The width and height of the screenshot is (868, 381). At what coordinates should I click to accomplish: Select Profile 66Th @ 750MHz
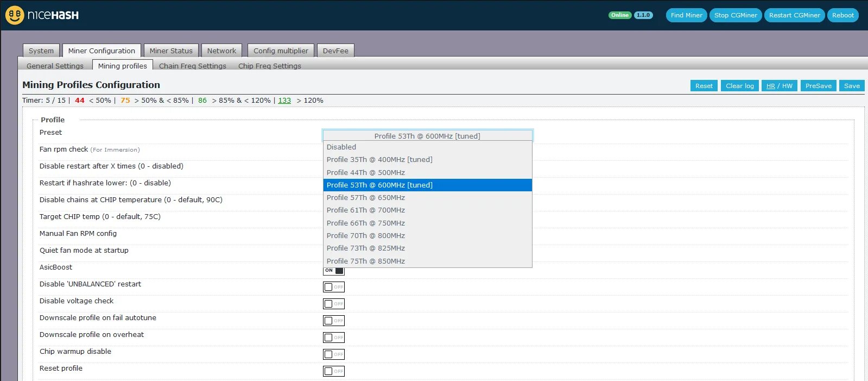pos(427,223)
